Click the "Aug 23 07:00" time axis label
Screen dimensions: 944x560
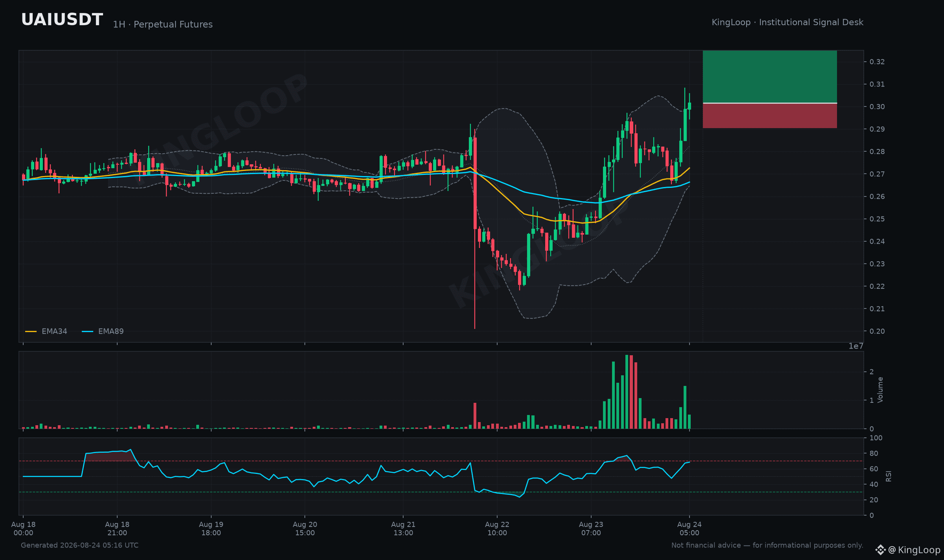coord(591,529)
